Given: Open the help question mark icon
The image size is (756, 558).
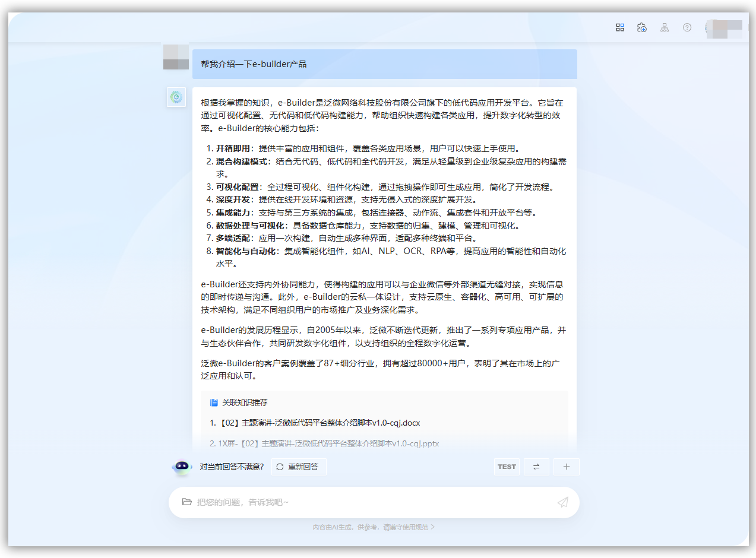Looking at the screenshot, I should click(x=687, y=27).
